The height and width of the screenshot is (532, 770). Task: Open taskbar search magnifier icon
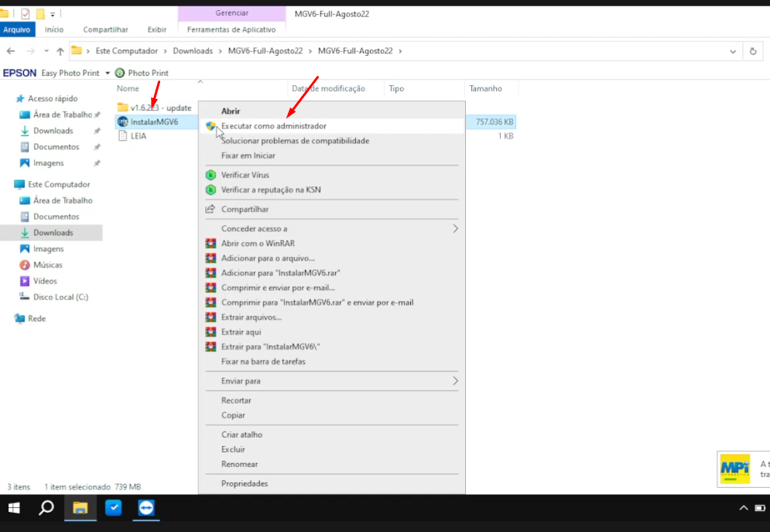46,508
